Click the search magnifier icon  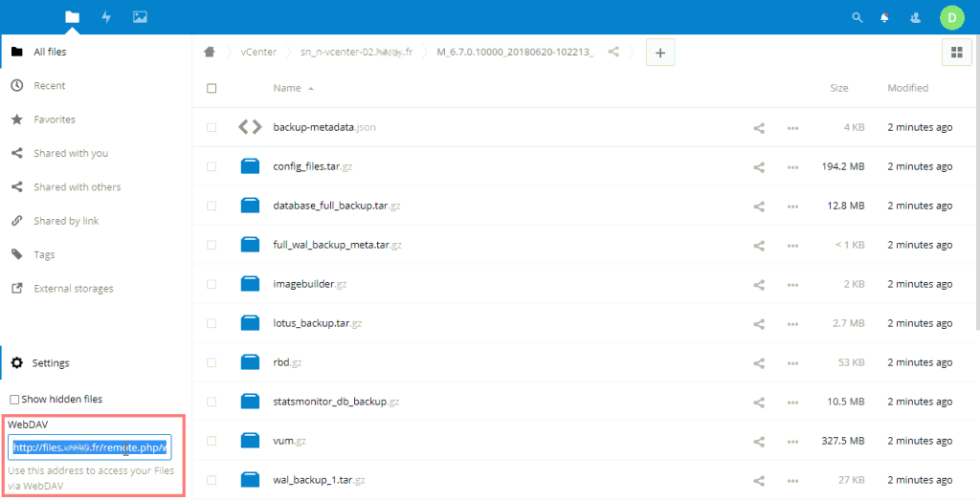tap(857, 17)
